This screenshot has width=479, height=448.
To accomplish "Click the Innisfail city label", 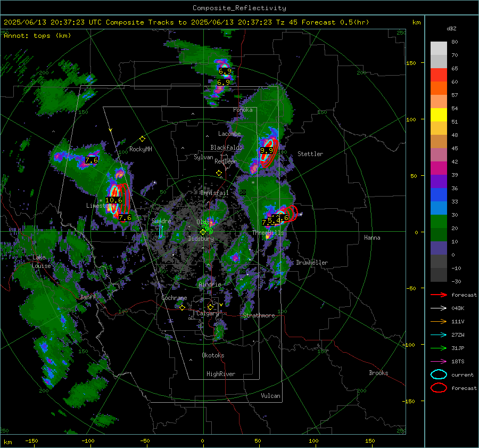I will [214, 193].
